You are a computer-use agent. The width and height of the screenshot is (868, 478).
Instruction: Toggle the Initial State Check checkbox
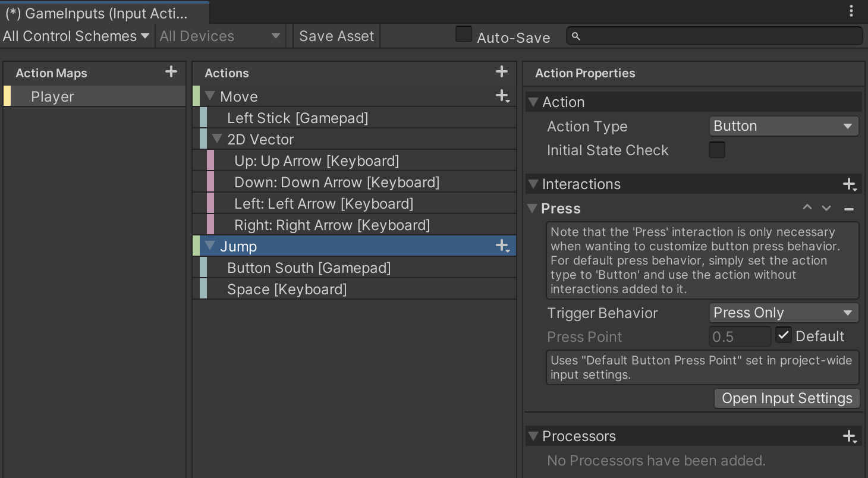pos(717,150)
